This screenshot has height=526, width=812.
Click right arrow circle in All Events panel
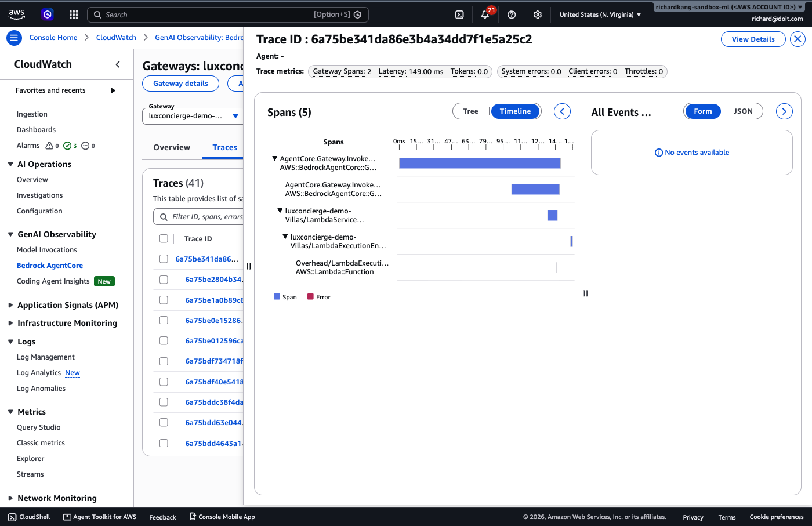[x=784, y=111]
